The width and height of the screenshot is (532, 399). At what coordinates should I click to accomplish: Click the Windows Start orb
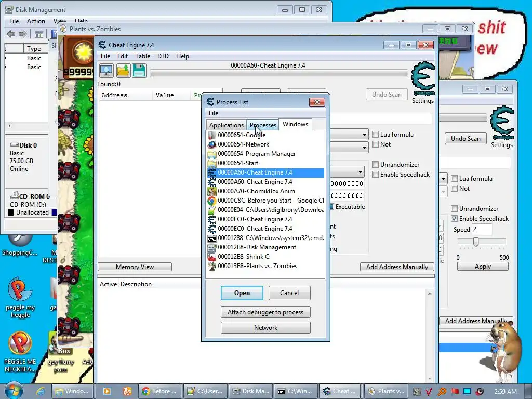(14, 391)
